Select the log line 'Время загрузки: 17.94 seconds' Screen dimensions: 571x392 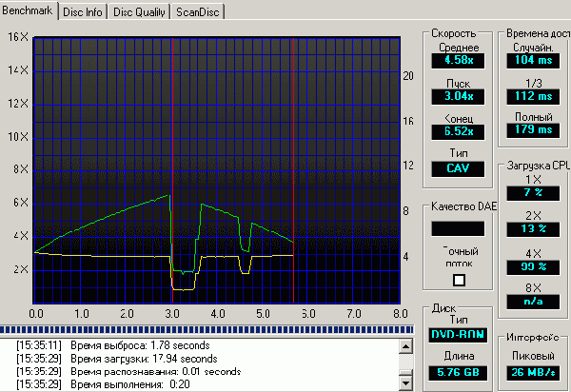pos(116,359)
